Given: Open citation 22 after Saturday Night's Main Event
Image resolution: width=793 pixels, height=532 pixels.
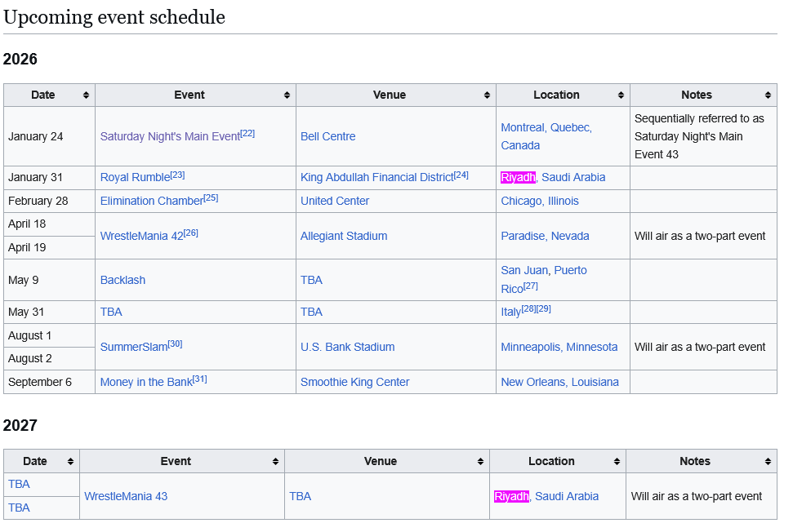Looking at the screenshot, I should click(x=247, y=133).
